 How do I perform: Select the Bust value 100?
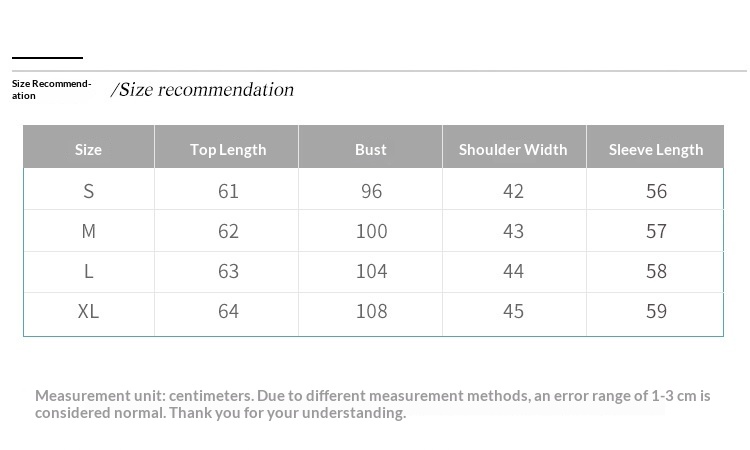tap(371, 231)
